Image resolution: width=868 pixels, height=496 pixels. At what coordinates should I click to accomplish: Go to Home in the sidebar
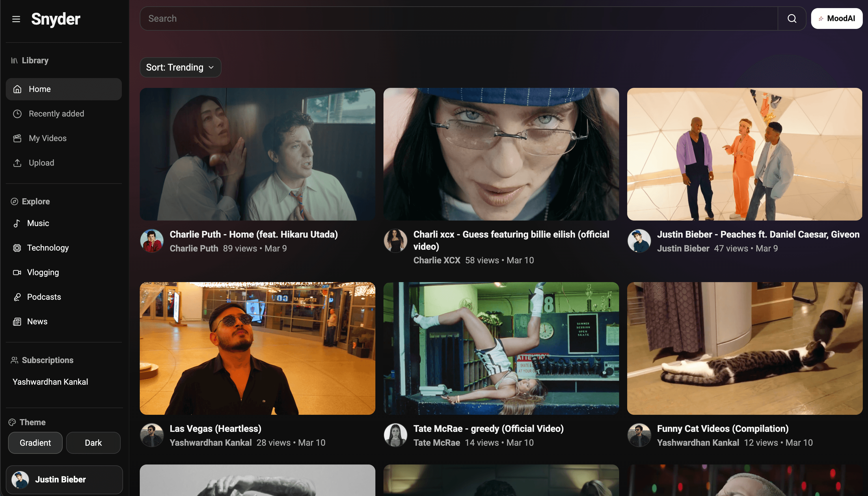click(64, 89)
